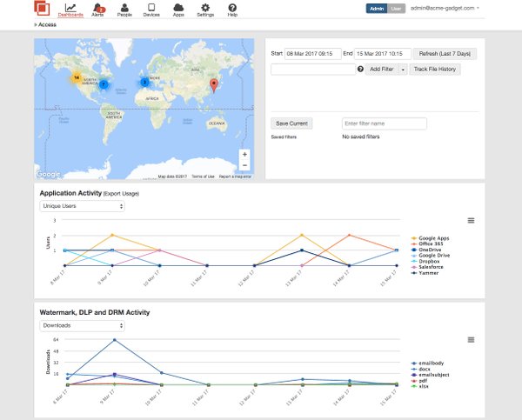This screenshot has width=522, height=420.
Task: Click the red company logo icon
Action: (x=42, y=8)
